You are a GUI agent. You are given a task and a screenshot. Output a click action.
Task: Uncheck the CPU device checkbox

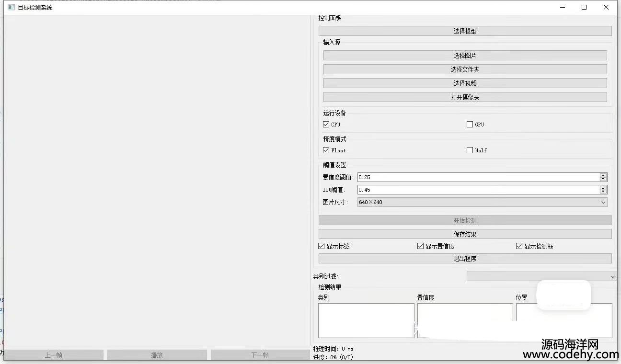pos(326,125)
